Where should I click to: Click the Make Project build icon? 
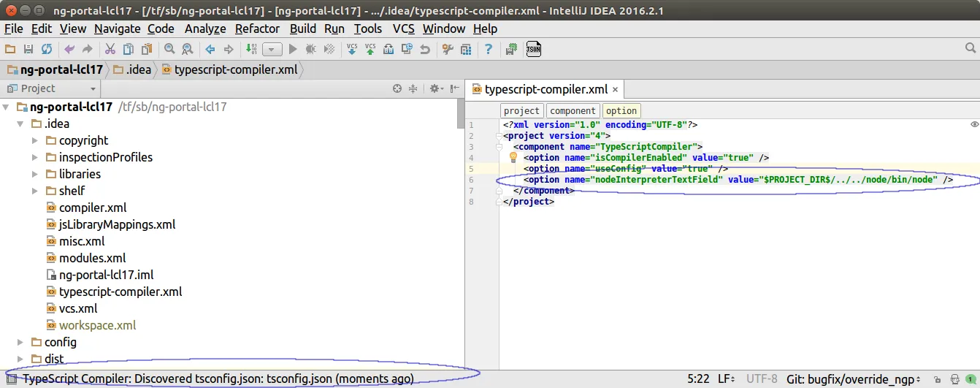tap(251, 49)
